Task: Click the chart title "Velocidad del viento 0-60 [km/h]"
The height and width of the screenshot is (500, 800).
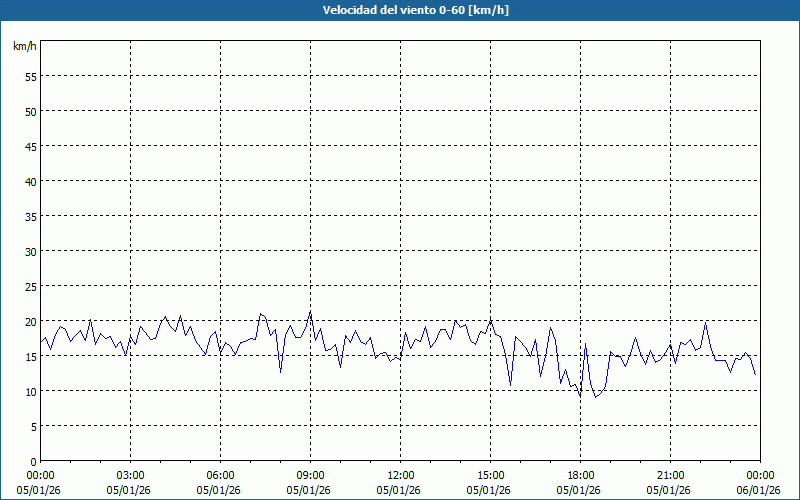Action: pyautogui.click(x=400, y=10)
